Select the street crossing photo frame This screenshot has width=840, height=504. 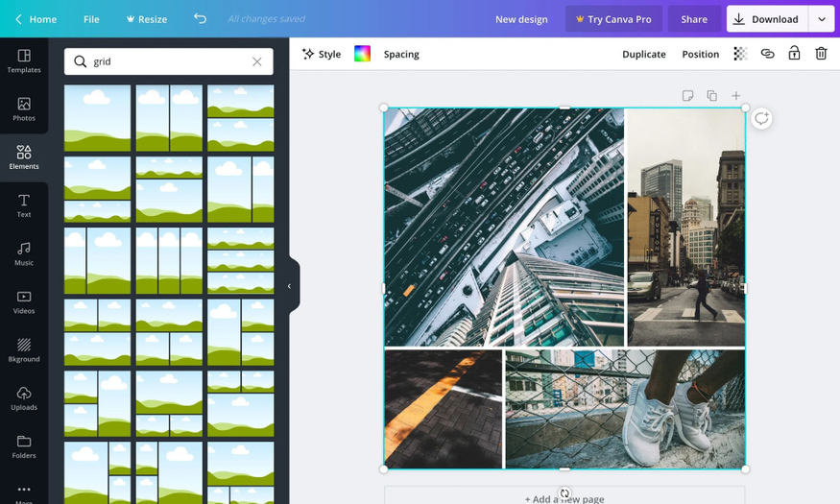[x=686, y=228]
